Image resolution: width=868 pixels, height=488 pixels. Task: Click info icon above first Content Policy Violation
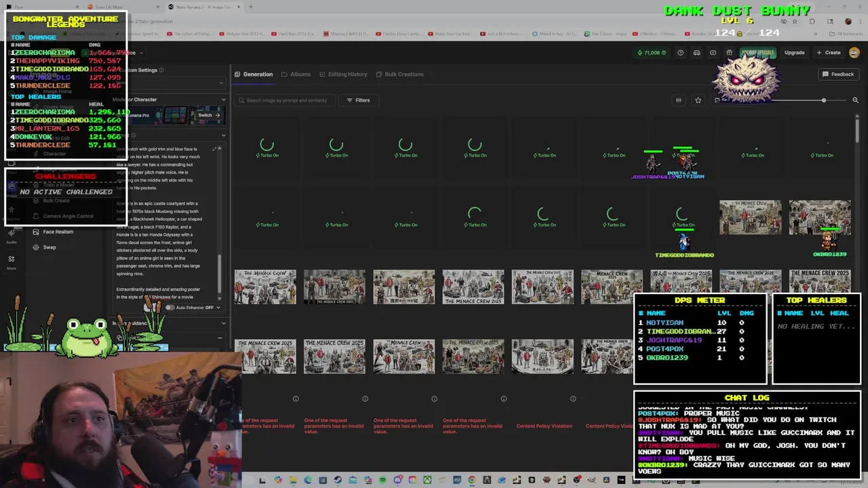click(573, 399)
